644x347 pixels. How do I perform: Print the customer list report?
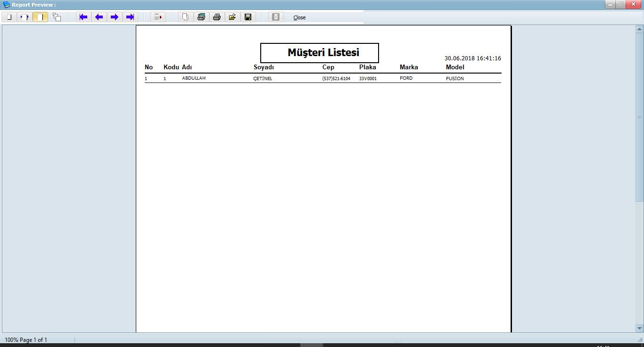tap(217, 17)
